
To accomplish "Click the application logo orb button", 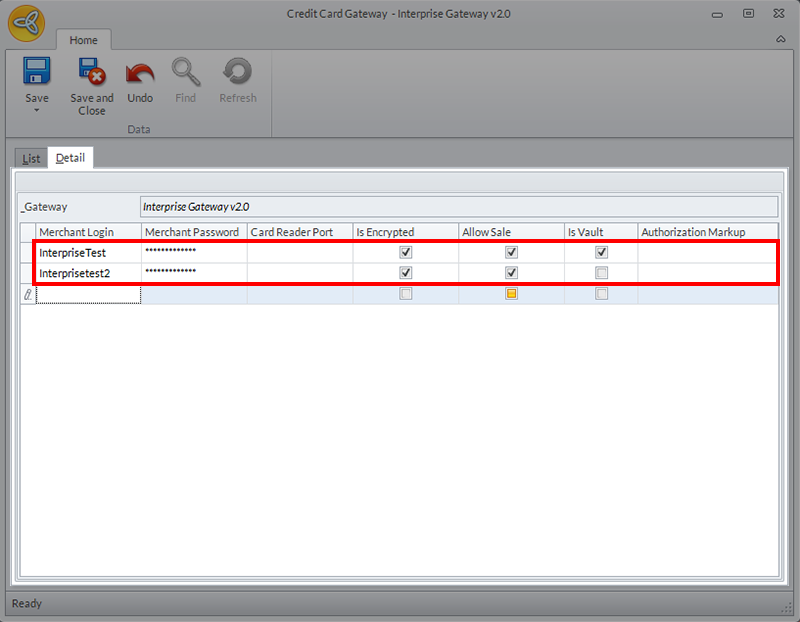I will coord(26,23).
